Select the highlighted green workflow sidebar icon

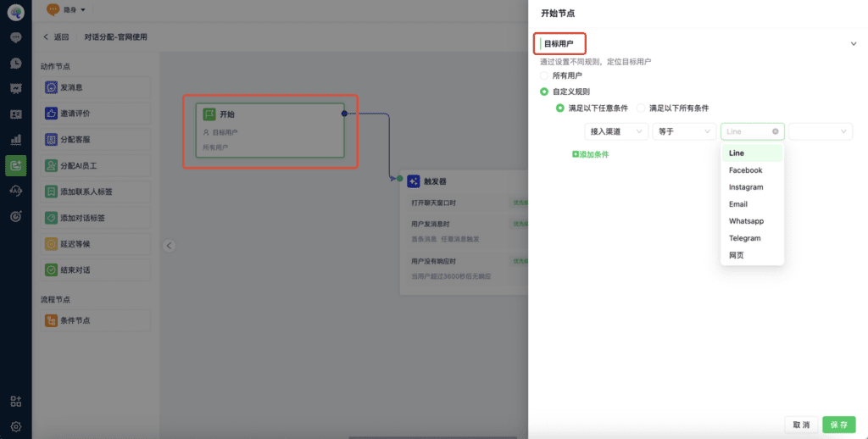click(x=15, y=165)
